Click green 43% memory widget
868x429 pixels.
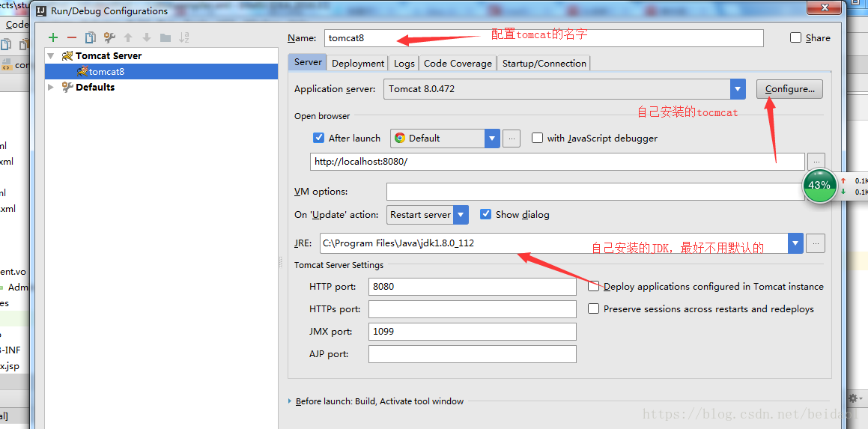[819, 186]
